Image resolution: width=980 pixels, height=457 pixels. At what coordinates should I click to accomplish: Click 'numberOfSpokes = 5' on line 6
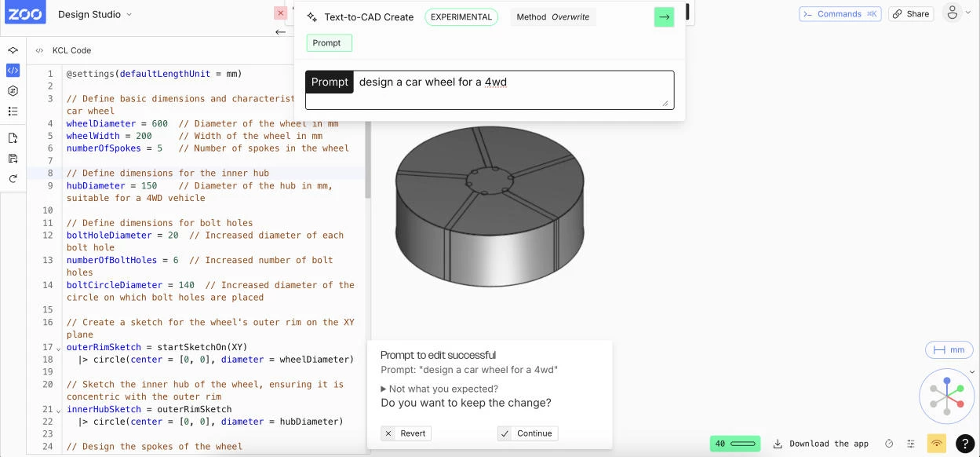[x=115, y=148]
